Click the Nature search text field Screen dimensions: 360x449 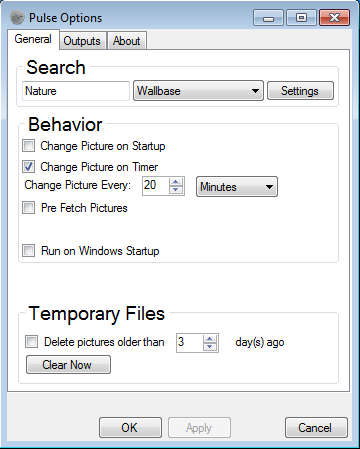coord(76,91)
